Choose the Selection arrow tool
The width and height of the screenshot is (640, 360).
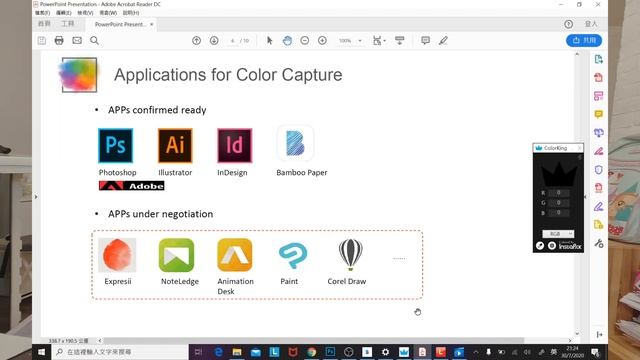click(x=269, y=40)
